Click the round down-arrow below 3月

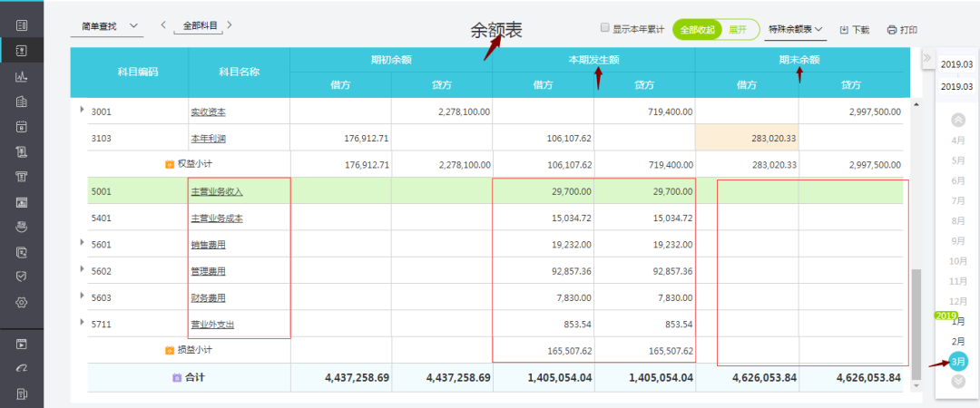click(x=958, y=381)
